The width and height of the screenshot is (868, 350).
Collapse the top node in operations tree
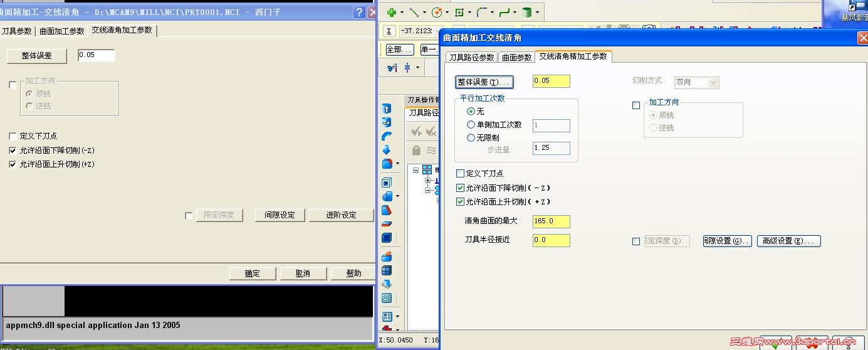click(416, 170)
